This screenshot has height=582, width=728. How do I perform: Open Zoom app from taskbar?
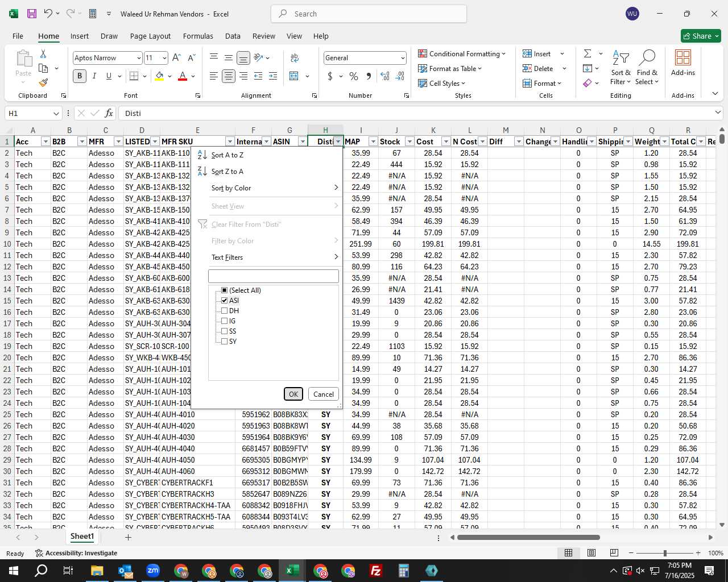153,571
